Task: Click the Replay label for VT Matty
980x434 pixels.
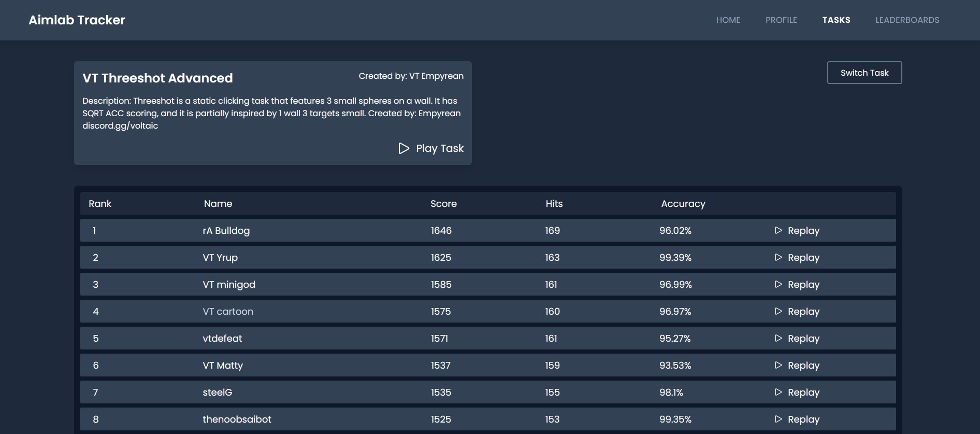Action: coord(803,366)
